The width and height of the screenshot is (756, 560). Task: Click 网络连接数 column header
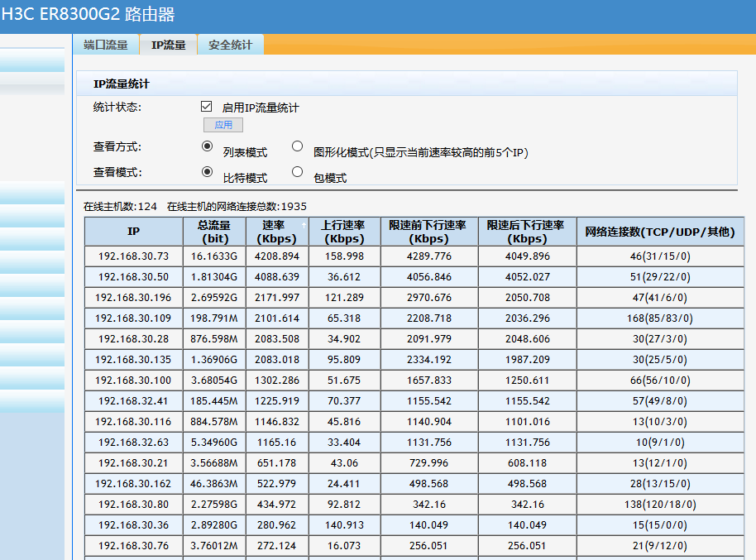(659, 232)
